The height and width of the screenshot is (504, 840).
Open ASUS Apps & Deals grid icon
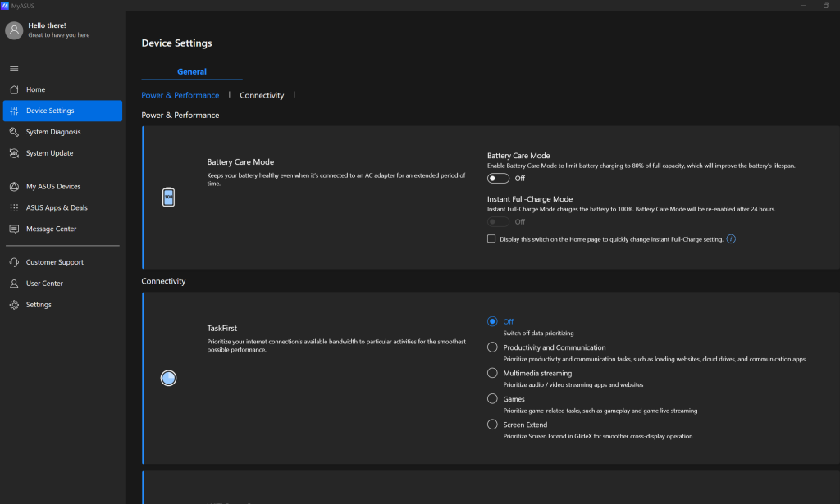coord(14,208)
